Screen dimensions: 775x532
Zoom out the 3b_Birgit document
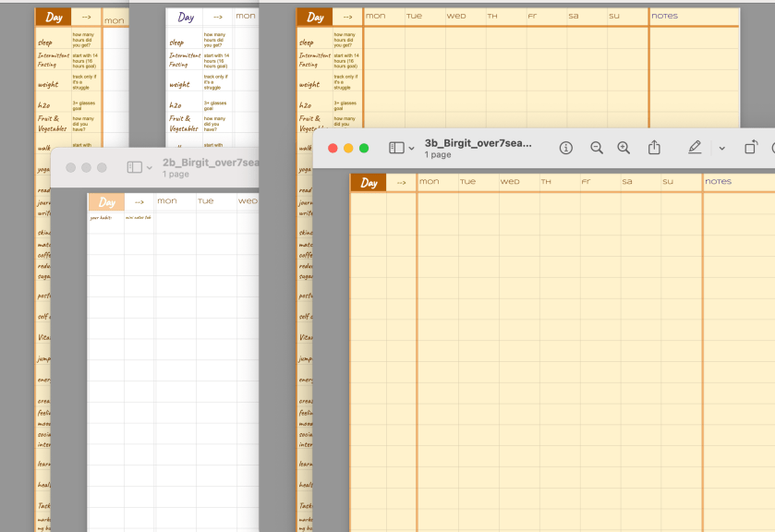[597, 148]
